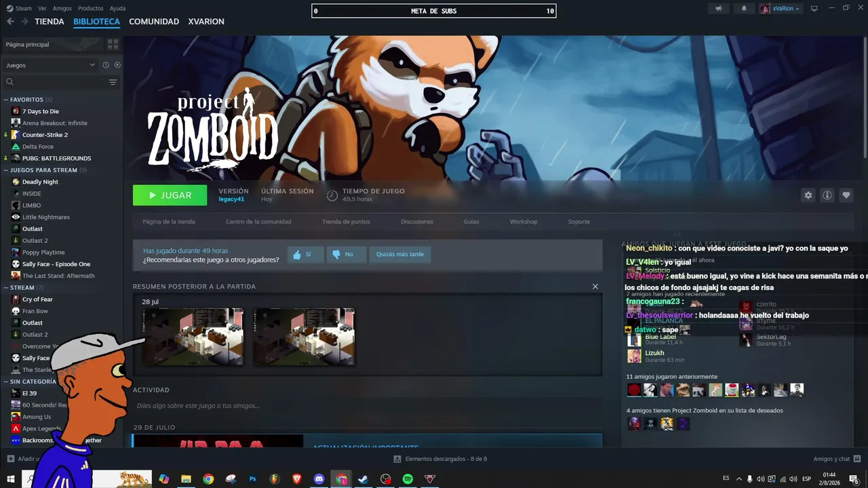Go back with the left arrow

[10, 22]
